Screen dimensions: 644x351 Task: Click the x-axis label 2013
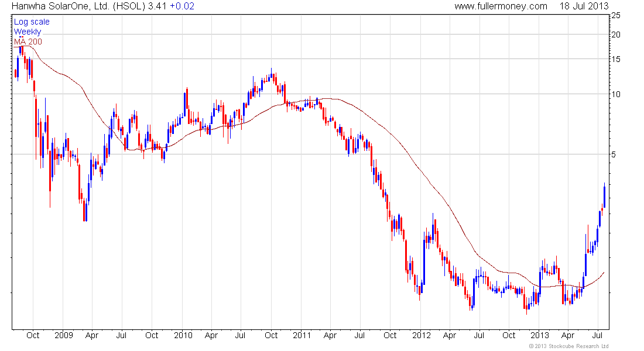[540, 335]
